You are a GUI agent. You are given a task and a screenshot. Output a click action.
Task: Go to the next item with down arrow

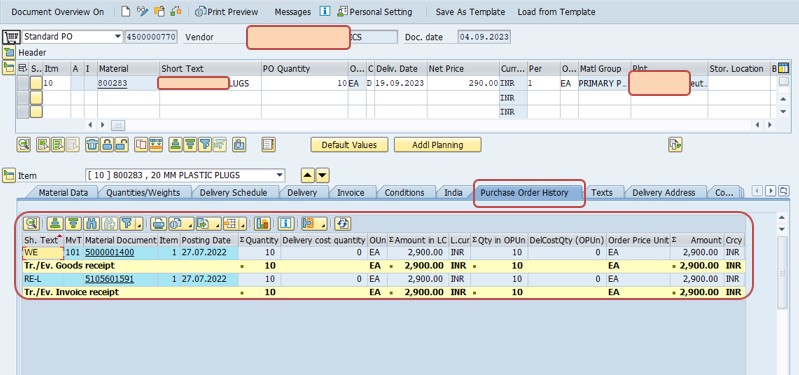tap(323, 176)
